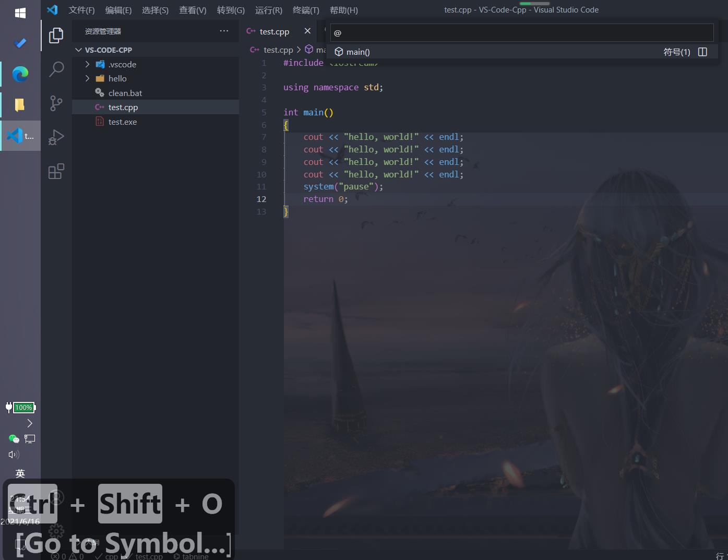Choose main() in symbol results
This screenshot has width=728, height=560.
click(x=522, y=52)
